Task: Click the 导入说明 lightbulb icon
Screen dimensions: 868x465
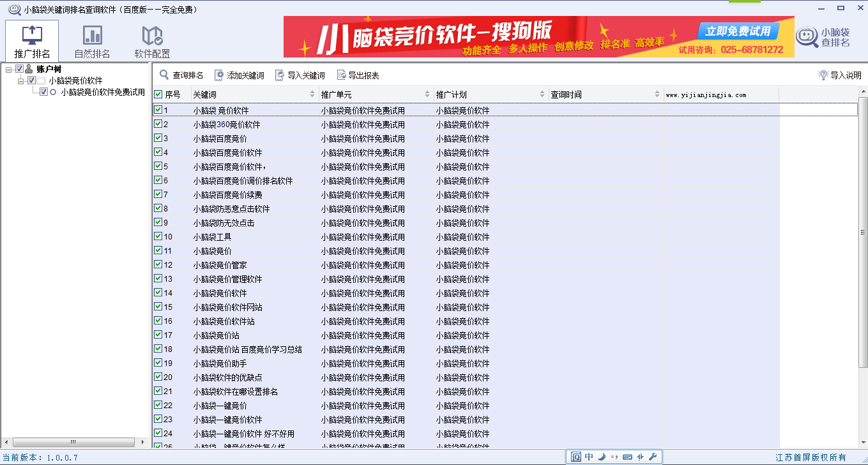Action: pyautogui.click(x=823, y=75)
